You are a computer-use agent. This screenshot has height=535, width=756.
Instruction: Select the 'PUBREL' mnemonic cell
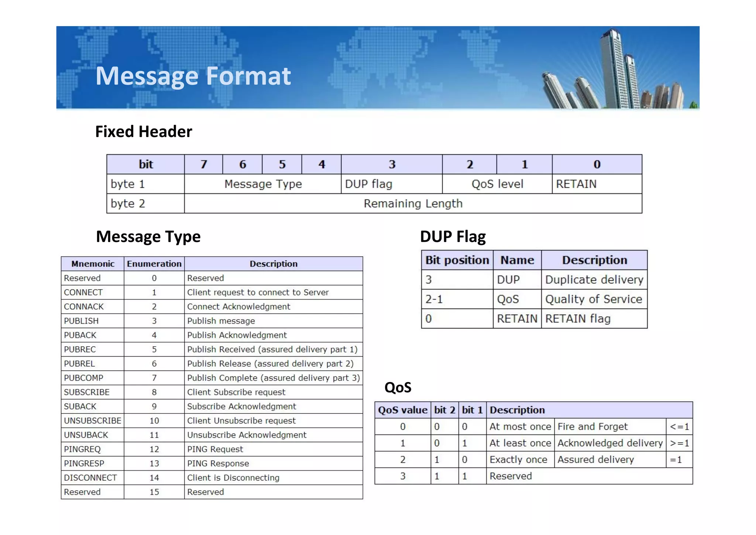coord(93,364)
